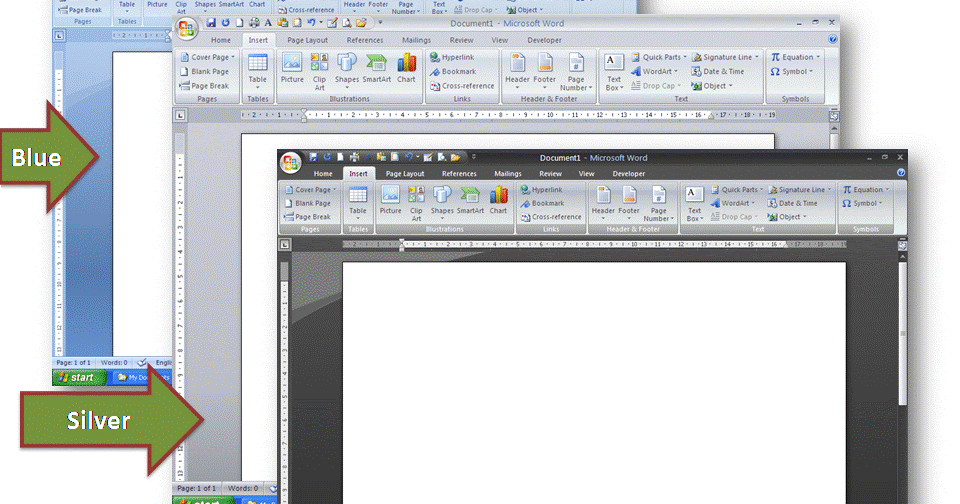Toggle the ruler button above silver window's scrollbar
Screen dimensions: 960x504
[834, 116]
